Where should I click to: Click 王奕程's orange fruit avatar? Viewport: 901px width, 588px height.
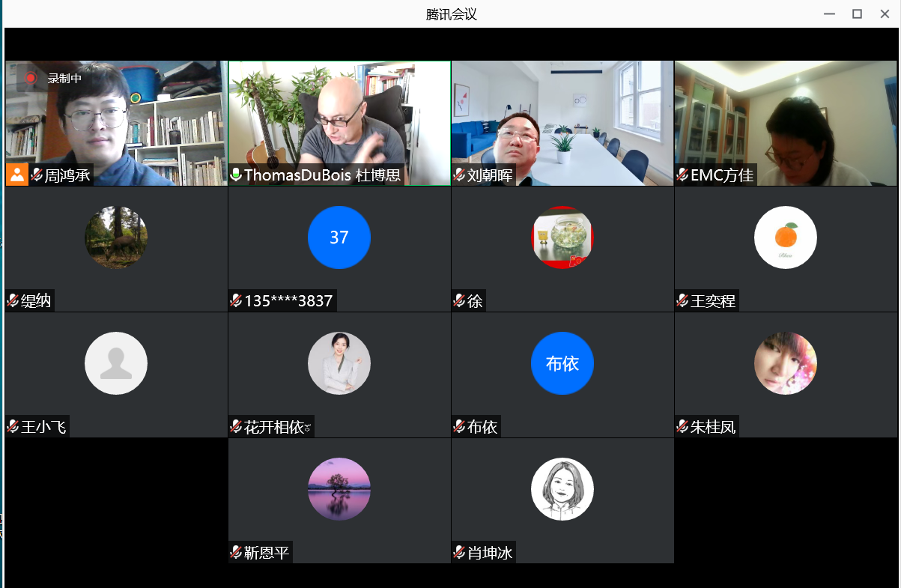click(x=786, y=237)
